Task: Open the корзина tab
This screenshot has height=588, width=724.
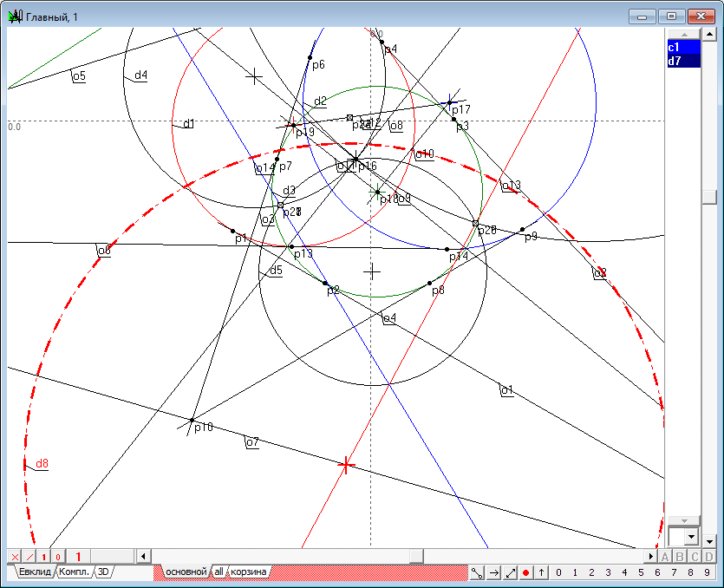Action: tap(248, 572)
